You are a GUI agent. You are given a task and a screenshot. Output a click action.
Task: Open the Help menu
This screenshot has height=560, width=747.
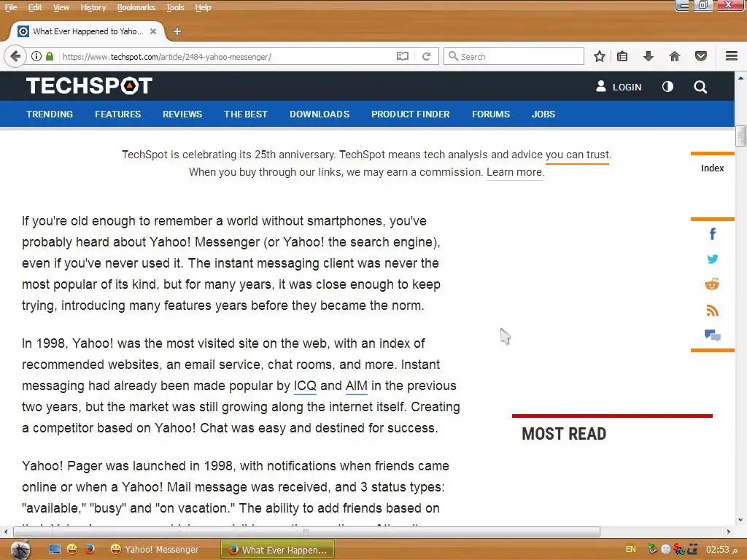[203, 7]
